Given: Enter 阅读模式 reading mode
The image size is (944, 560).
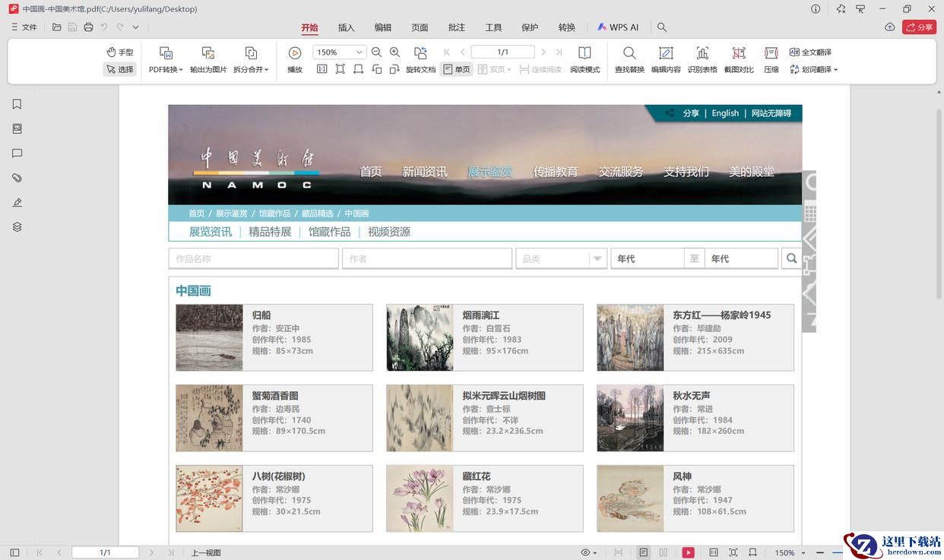Looking at the screenshot, I should pyautogui.click(x=584, y=60).
